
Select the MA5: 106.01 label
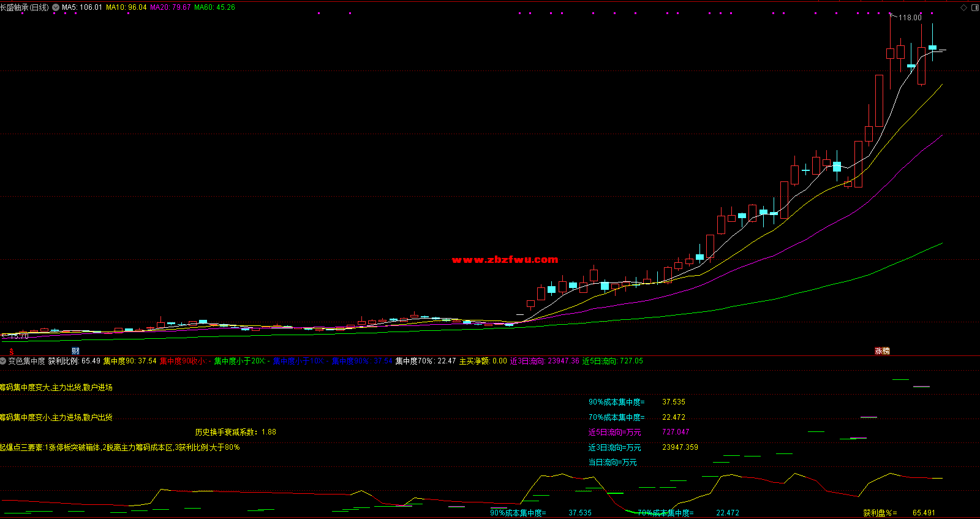coord(82,7)
